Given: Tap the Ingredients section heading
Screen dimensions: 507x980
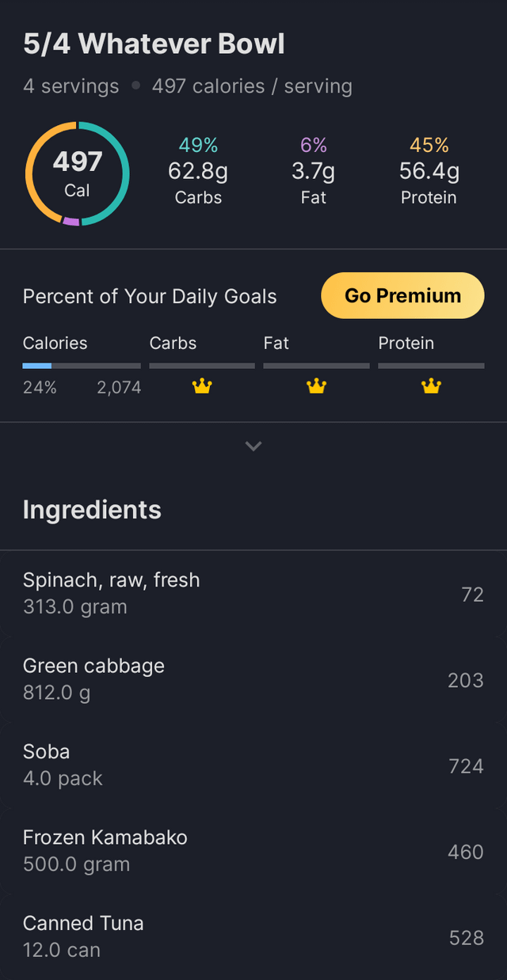Looking at the screenshot, I should click(x=92, y=510).
